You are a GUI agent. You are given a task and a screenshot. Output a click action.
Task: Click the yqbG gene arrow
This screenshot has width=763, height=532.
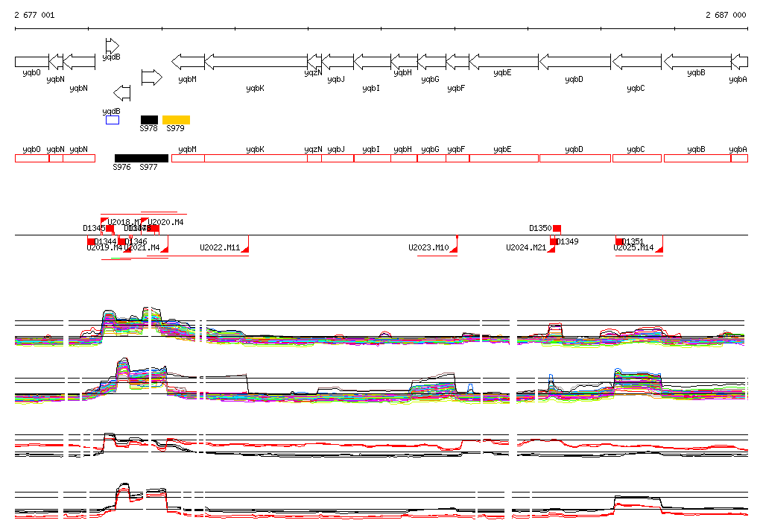coord(431,62)
